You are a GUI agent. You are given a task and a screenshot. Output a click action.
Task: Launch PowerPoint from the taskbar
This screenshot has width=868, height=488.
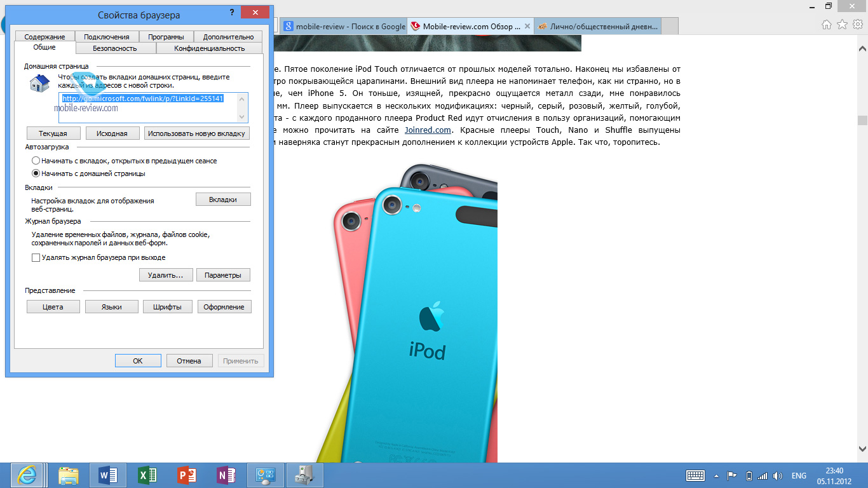pos(187,475)
